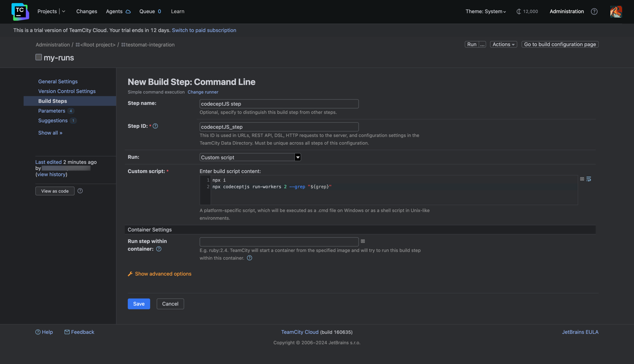
Task: Open Suggestions in sidebar
Action: pos(53,121)
